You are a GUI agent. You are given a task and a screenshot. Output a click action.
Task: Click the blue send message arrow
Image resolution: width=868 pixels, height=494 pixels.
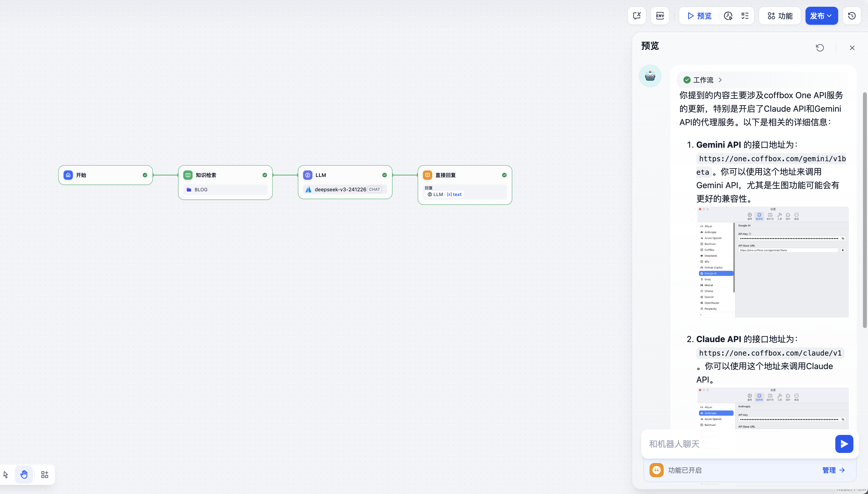(844, 444)
